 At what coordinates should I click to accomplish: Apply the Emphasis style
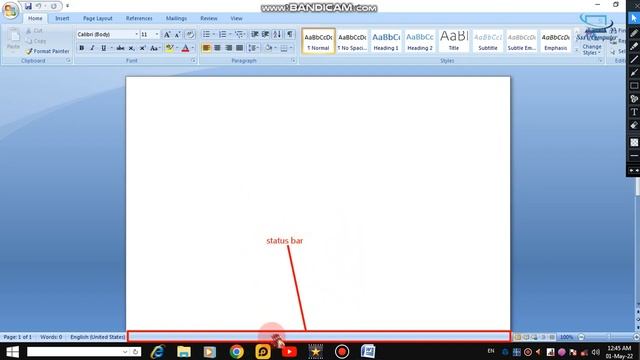coord(556,41)
